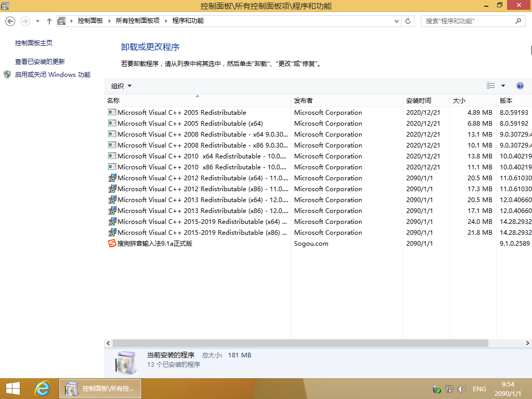
Task: Select Visual C++ 2008 x64 9.0.30 icon
Action: pyautogui.click(x=112, y=134)
